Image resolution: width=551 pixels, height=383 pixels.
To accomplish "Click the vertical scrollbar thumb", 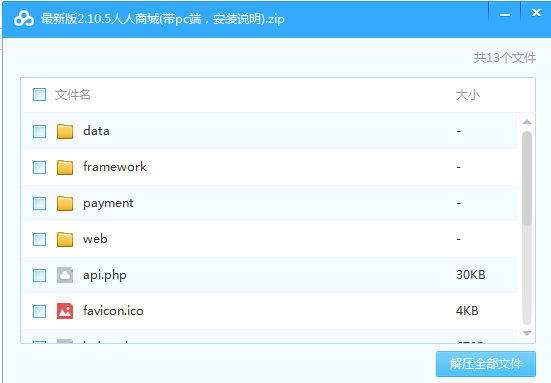I will (x=527, y=178).
